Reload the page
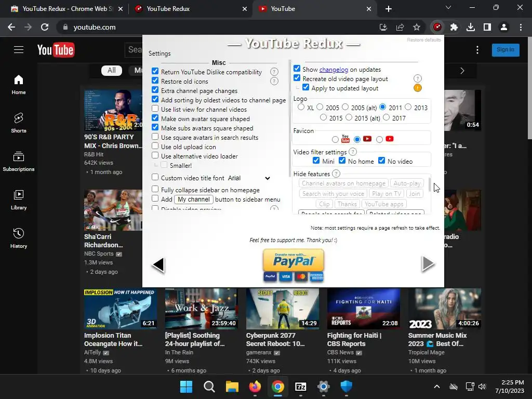Image resolution: width=532 pixels, height=399 pixels. point(45,27)
